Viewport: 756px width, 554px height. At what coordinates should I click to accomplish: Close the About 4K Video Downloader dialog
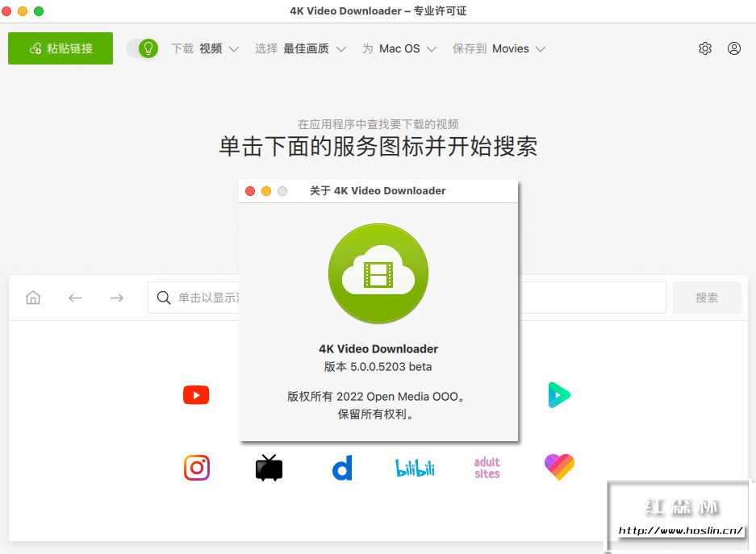250,191
